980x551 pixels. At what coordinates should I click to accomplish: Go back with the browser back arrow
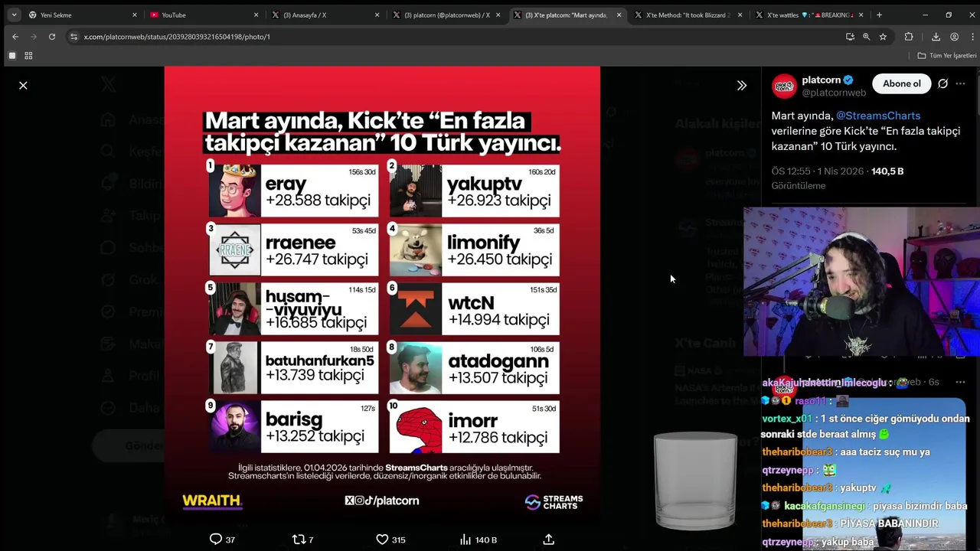[x=15, y=37]
